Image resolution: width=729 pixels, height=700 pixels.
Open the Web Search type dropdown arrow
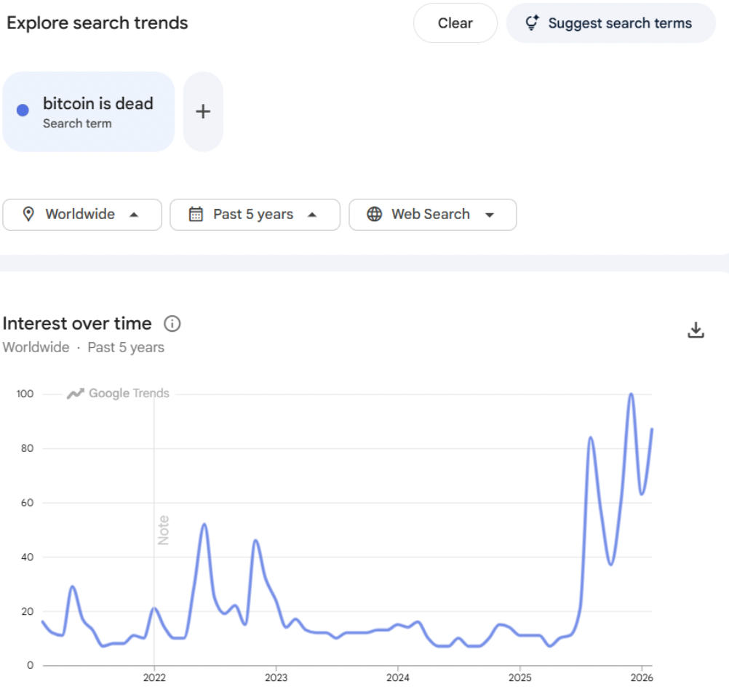(x=490, y=215)
